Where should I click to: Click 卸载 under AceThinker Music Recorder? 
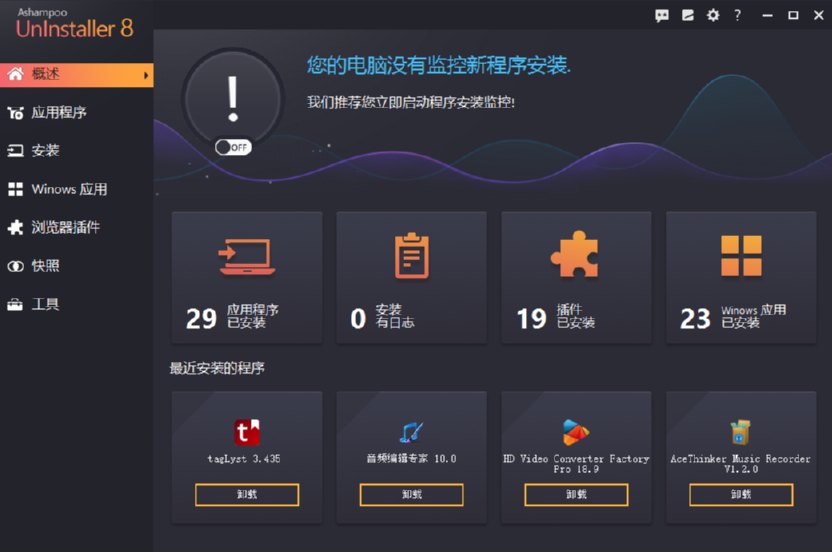pyautogui.click(x=741, y=495)
